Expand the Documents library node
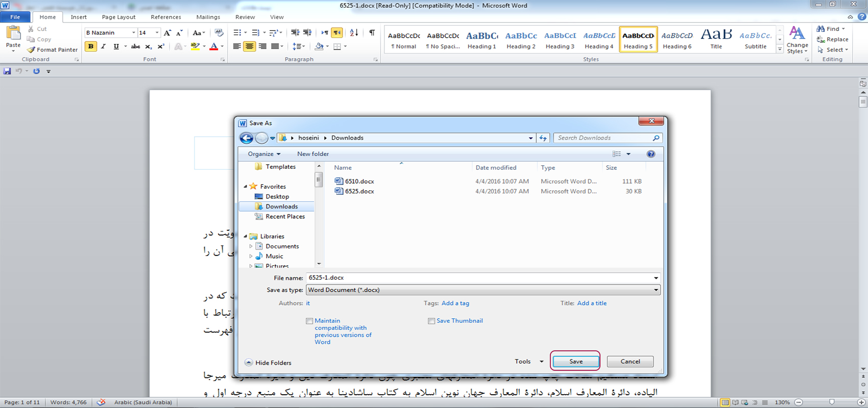868x408 pixels. pos(251,246)
